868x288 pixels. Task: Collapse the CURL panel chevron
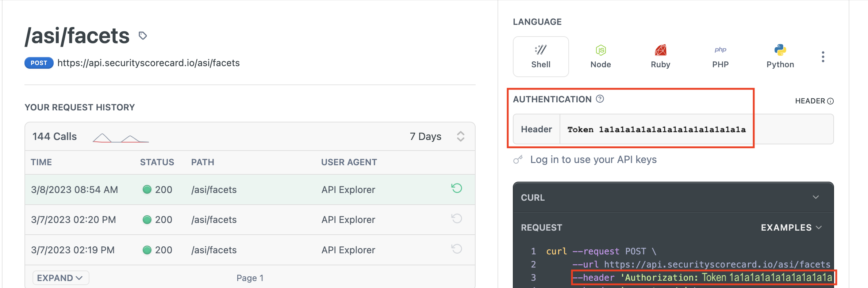(x=816, y=197)
